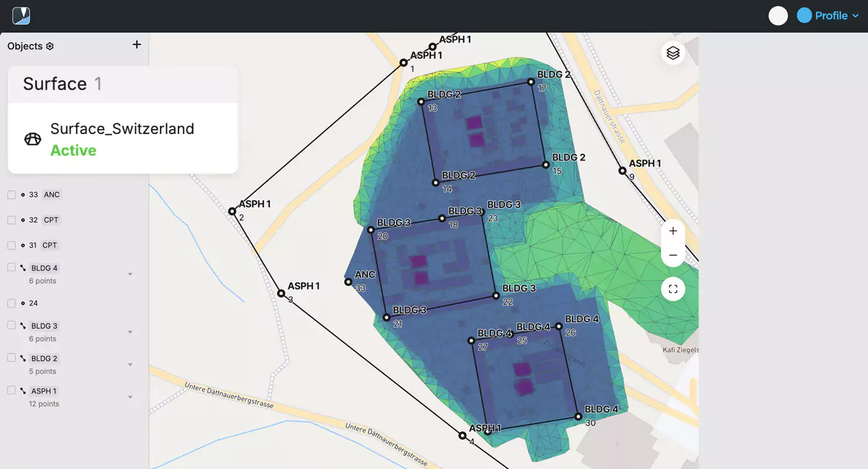This screenshot has height=469, width=868.
Task: Click the app logo in the top bar
Action: [21, 16]
